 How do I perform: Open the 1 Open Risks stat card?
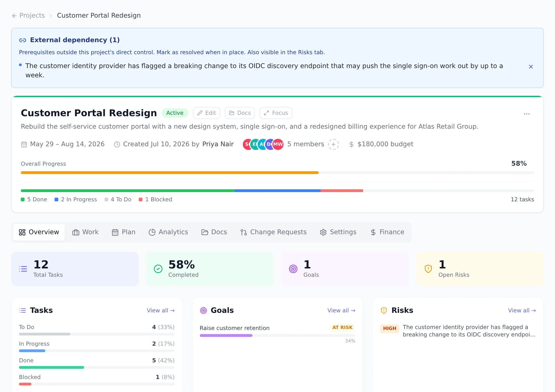[x=480, y=269]
